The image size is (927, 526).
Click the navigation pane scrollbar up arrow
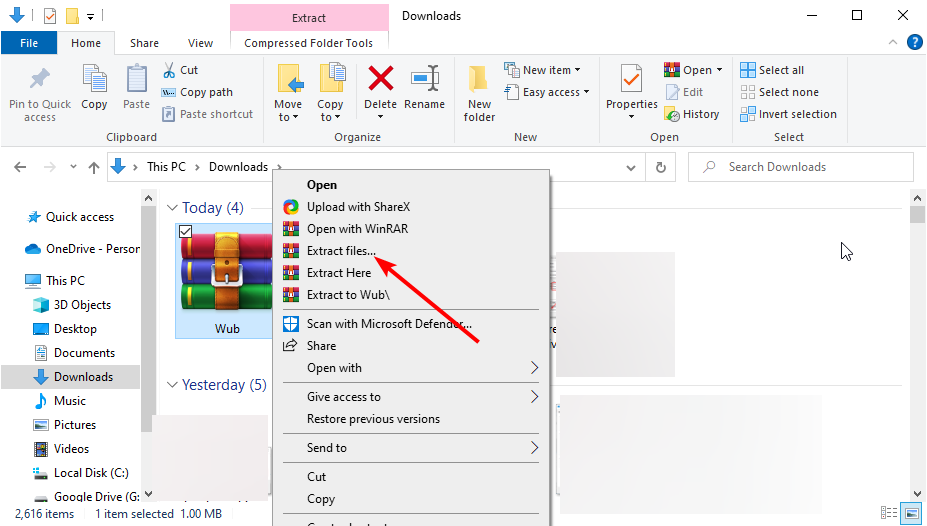148,199
